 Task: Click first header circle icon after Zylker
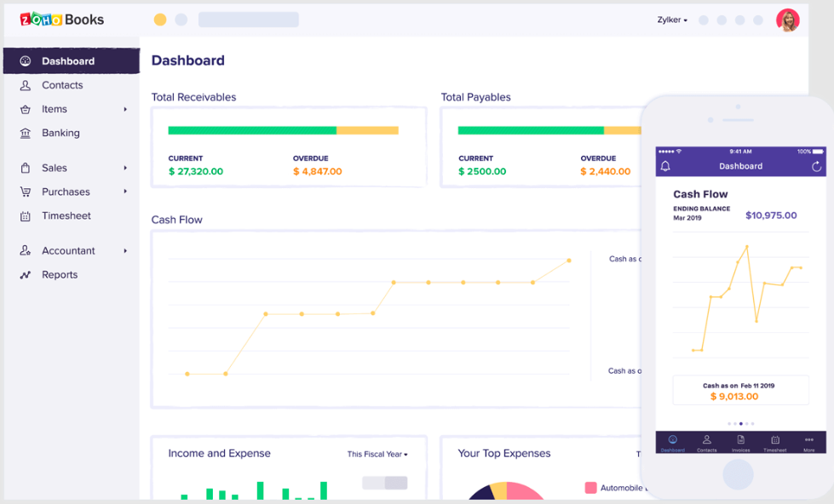703,20
